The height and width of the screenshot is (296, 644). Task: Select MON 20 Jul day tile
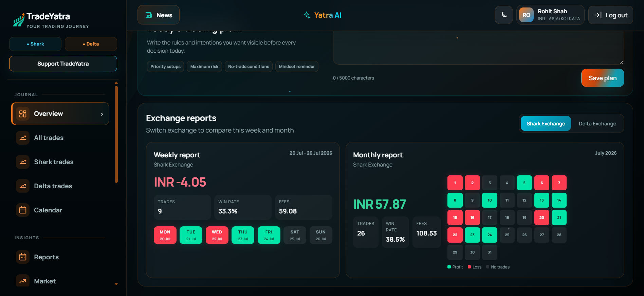point(165,235)
